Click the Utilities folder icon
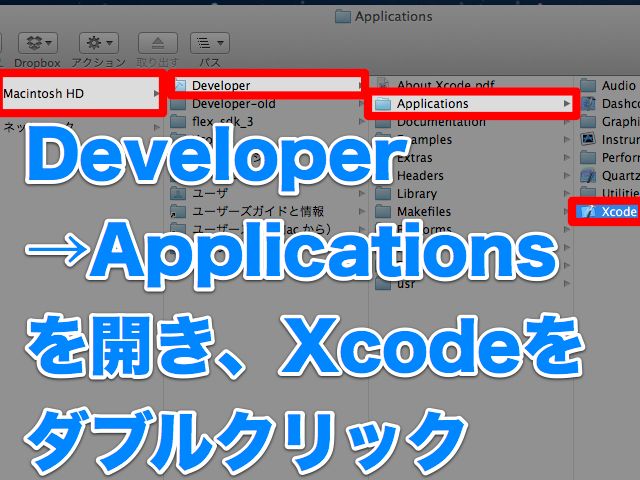Screen dimensions: 640x480 click(x=588, y=191)
